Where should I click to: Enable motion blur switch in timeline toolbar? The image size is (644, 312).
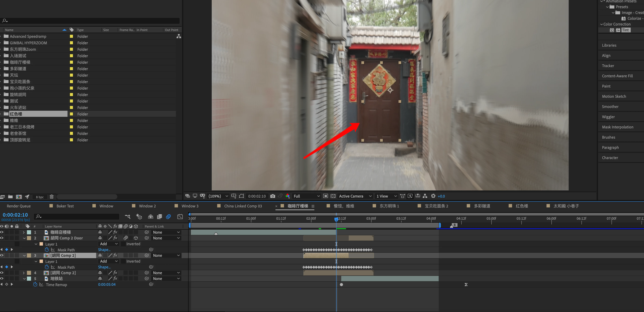coord(168,217)
